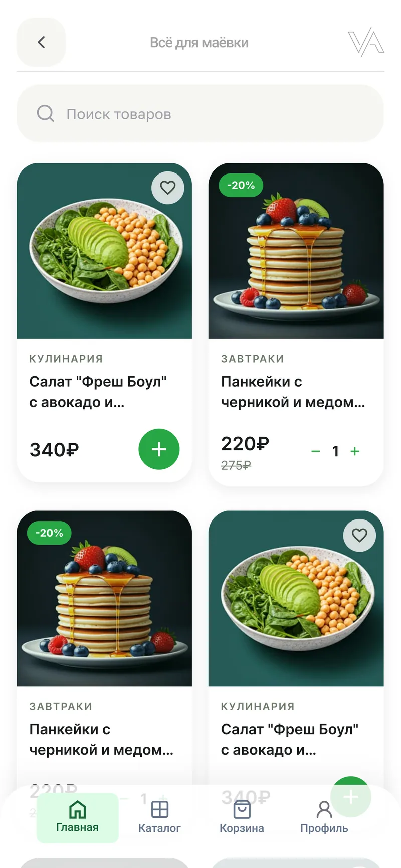
Task: Toggle favorite heart on lower-right salad card
Action: coord(359,535)
